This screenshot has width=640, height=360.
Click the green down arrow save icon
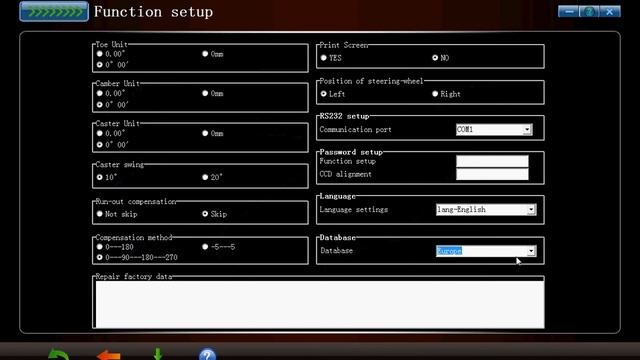pyautogui.click(x=158, y=354)
